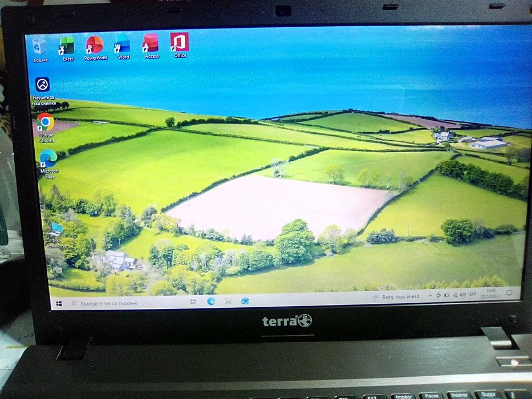
Task: Select the Access desktop shortcut
Action: [151, 46]
